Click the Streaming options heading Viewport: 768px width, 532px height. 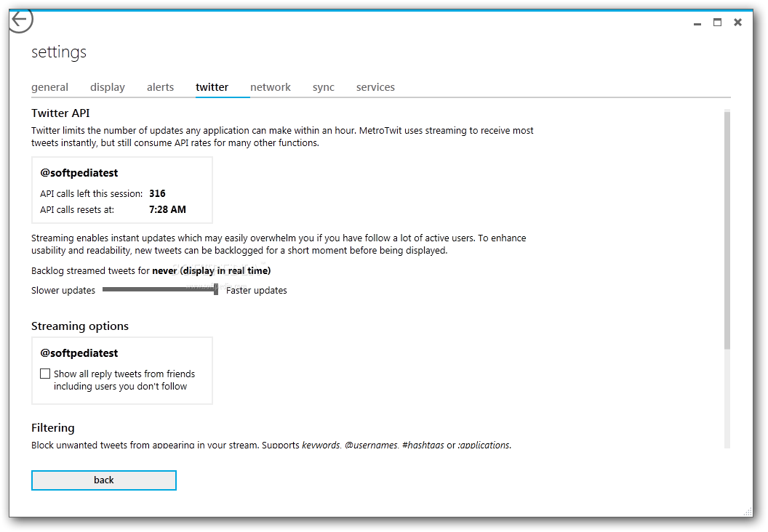tap(80, 326)
